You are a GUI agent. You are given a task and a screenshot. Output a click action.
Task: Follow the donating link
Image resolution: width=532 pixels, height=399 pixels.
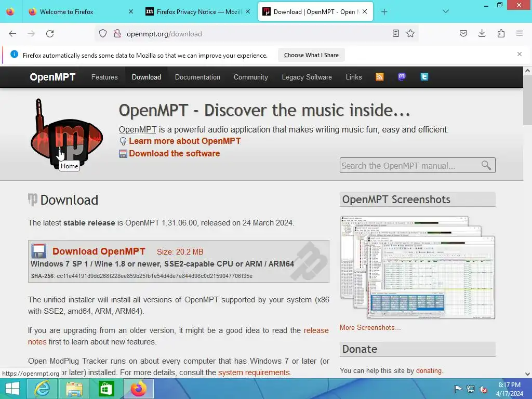429,370
